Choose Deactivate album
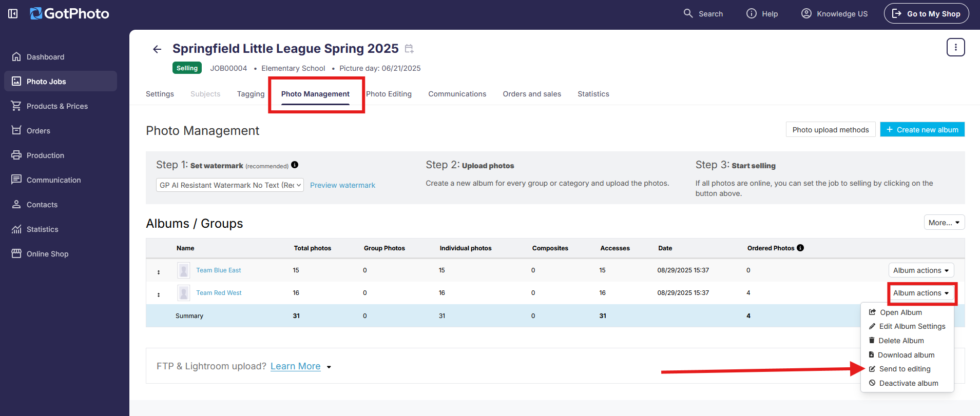 click(904, 383)
